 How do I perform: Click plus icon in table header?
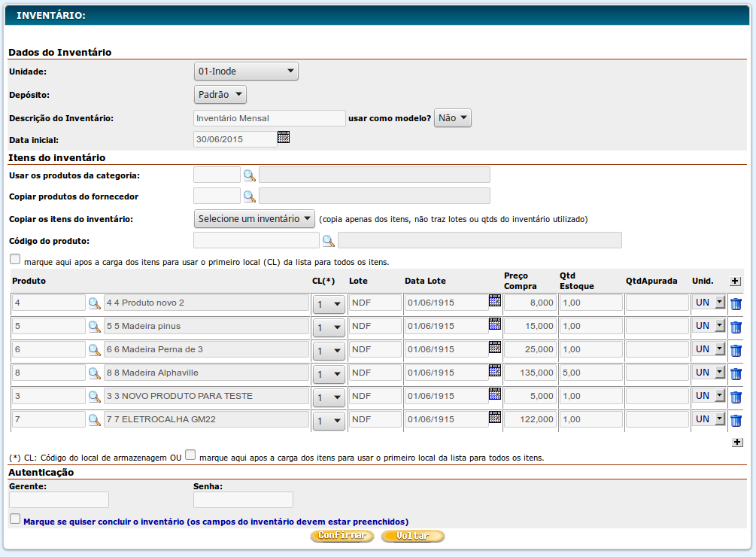point(736,281)
